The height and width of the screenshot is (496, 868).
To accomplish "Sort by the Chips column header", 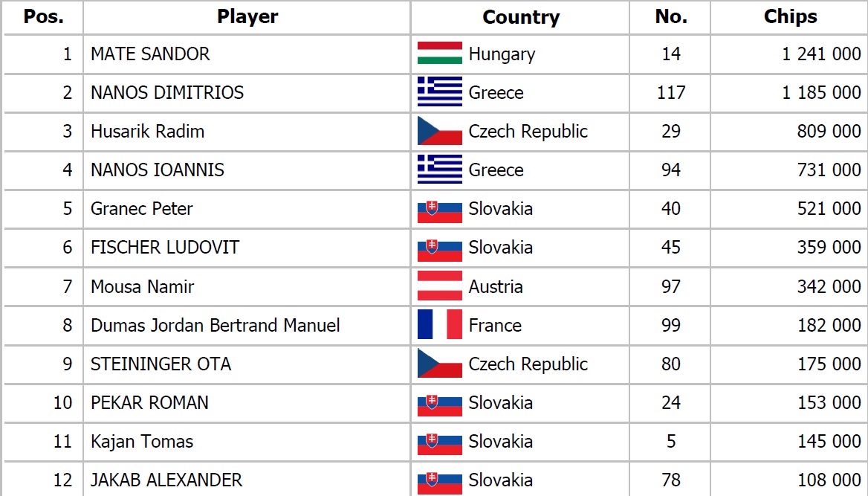I will tap(790, 16).
